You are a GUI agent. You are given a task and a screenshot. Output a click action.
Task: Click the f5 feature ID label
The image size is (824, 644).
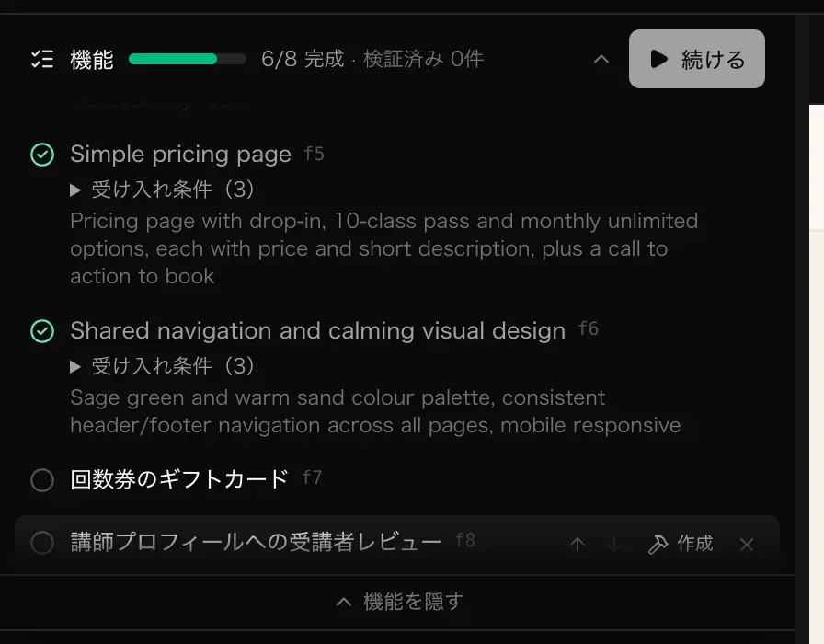315,154
